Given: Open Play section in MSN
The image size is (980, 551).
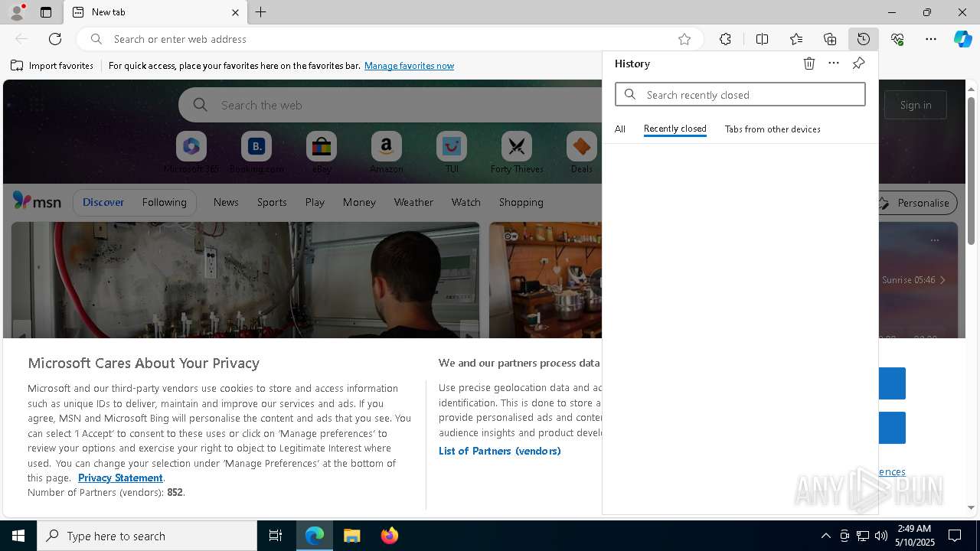Looking at the screenshot, I should tap(315, 202).
